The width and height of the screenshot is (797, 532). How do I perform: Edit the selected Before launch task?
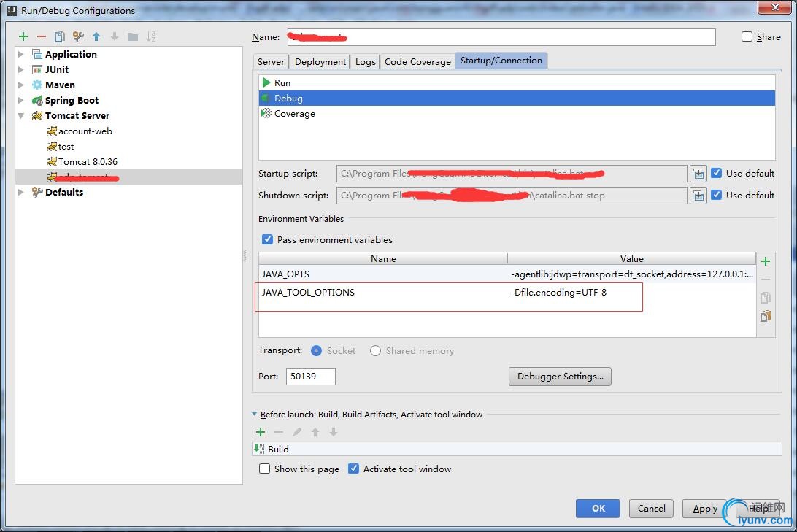[x=297, y=432]
